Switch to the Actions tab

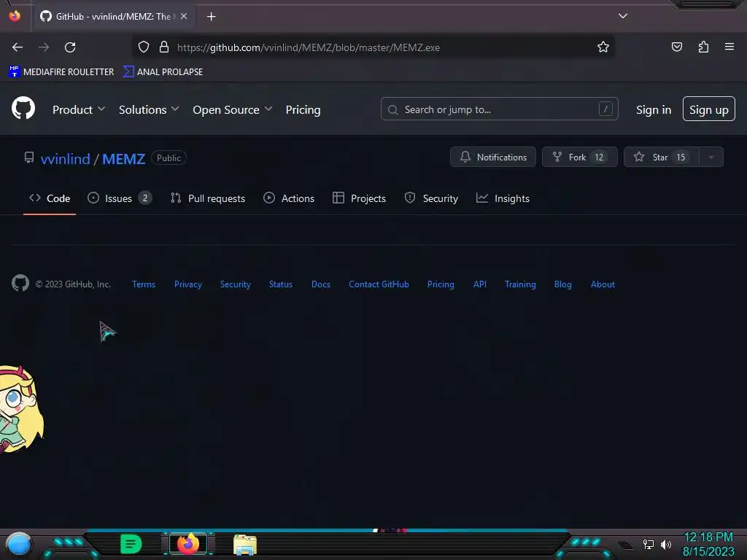pos(289,198)
